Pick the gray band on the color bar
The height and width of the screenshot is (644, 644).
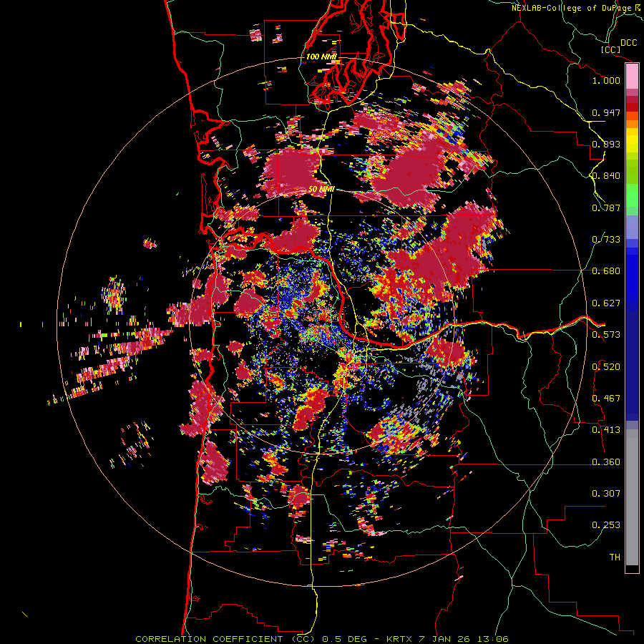[632, 497]
